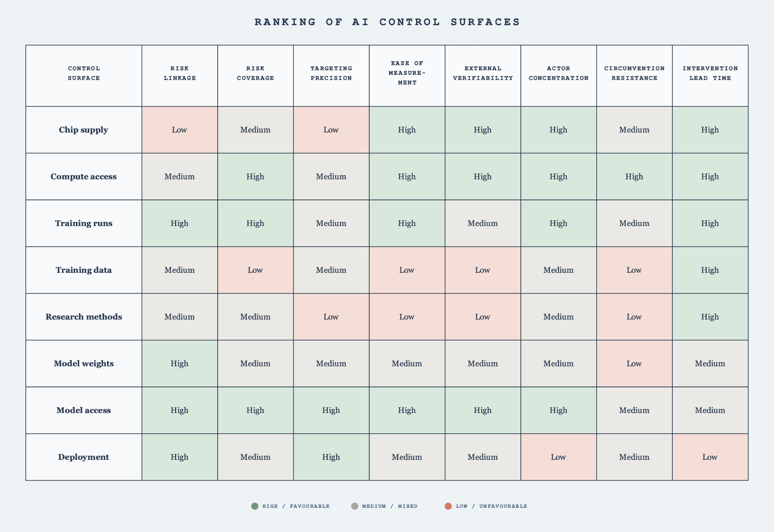Click the Ease of Measurement column header
The height and width of the screenshot is (532, 774).
pyautogui.click(x=407, y=73)
